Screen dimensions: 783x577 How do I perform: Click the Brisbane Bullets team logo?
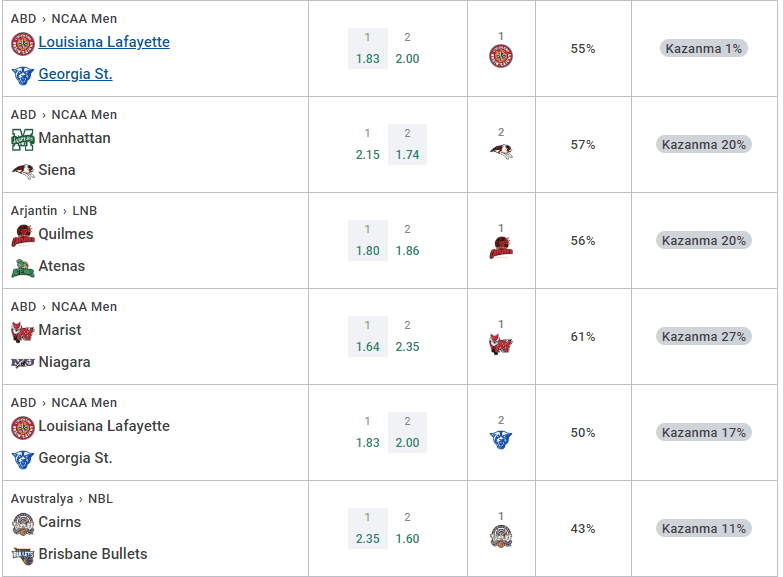(22, 555)
